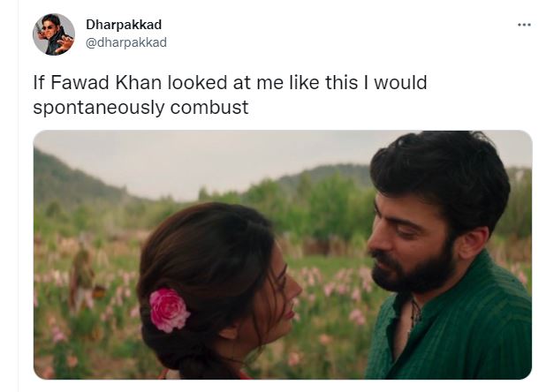Open the @dharpakkad handle link
Viewport: 546px width, 392px height.
coord(126,42)
